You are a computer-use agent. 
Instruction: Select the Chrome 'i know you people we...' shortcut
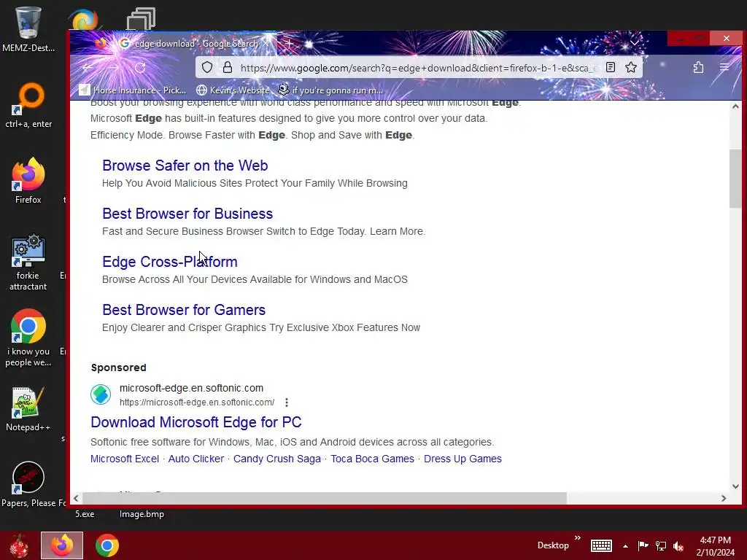tap(28, 338)
